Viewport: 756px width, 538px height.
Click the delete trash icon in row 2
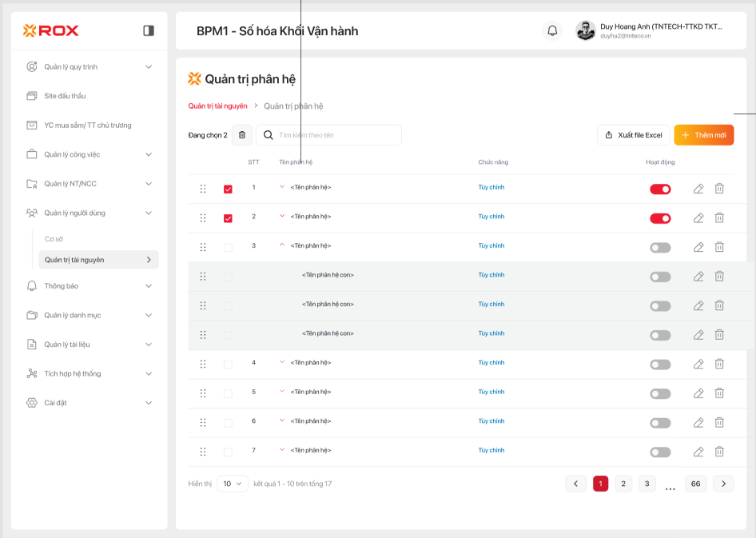pyautogui.click(x=719, y=217)
